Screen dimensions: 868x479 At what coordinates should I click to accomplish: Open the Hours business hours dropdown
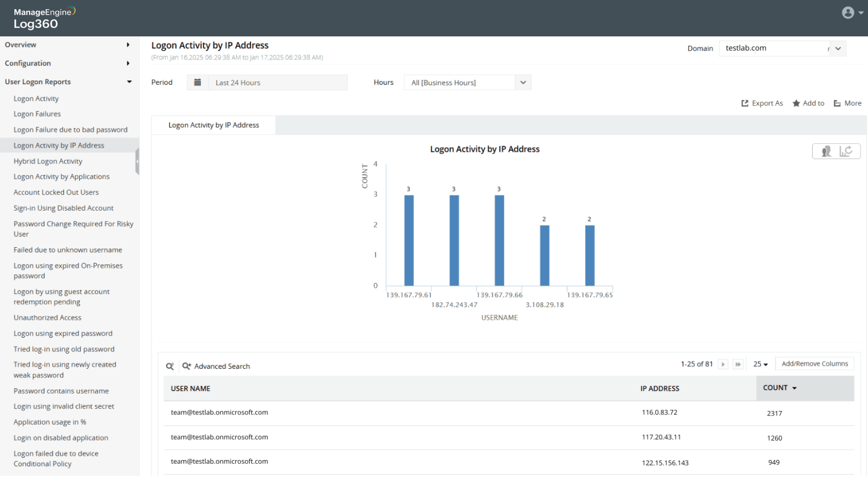click(523, 83)
